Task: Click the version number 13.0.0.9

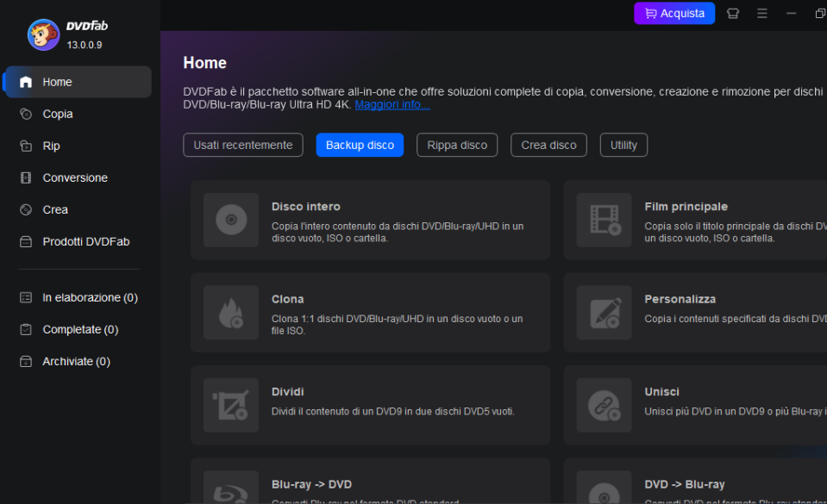Action: pos(85,45)
